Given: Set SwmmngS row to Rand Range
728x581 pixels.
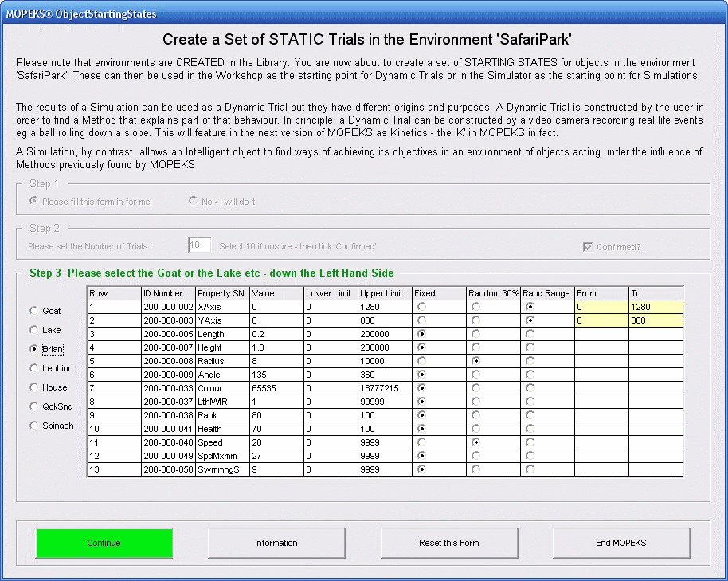Looking at the screenshot, I should (x=530, y=469).
